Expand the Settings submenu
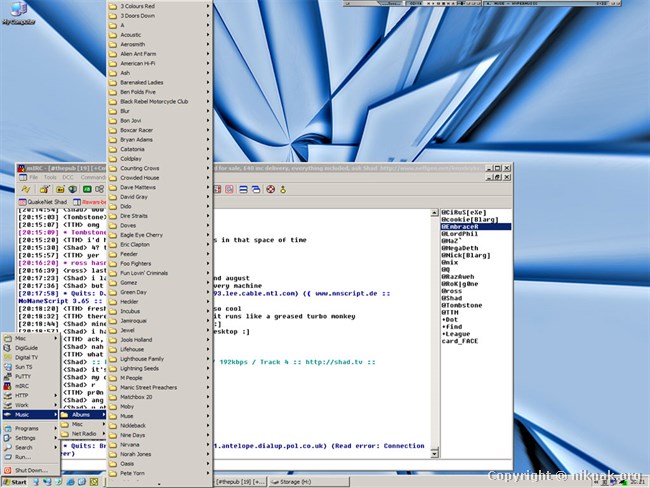Screen dimensions: 650x488 coord(31,438)
